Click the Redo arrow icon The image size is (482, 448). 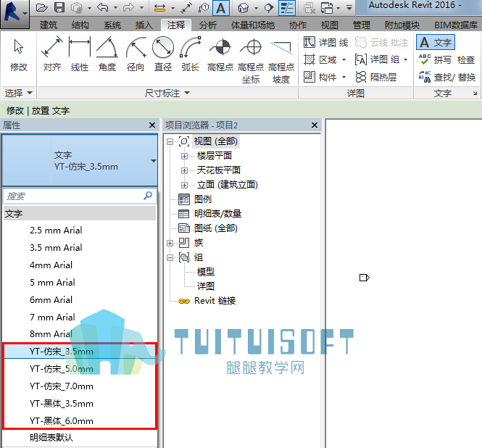[x=128, y=8]
